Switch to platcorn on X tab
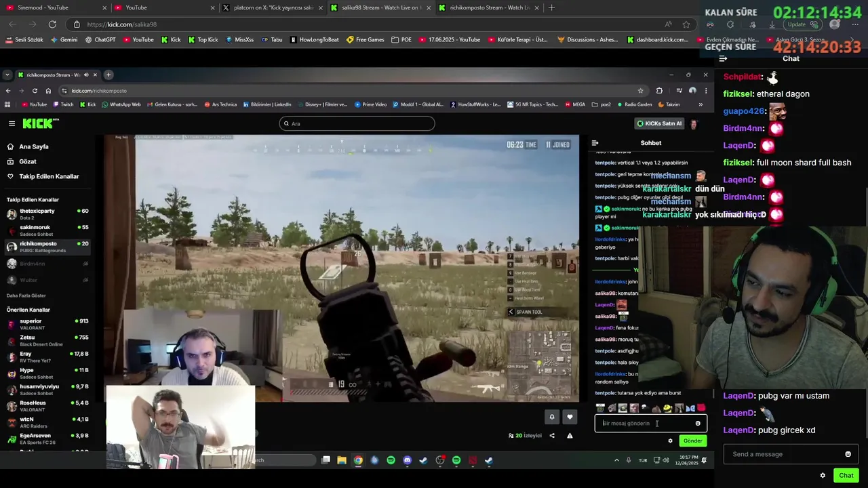868x488 pixels. [271, 7]
